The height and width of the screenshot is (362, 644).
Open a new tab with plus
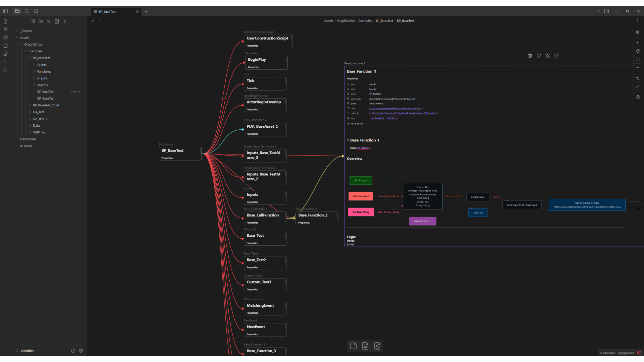(x=146, y=11)
